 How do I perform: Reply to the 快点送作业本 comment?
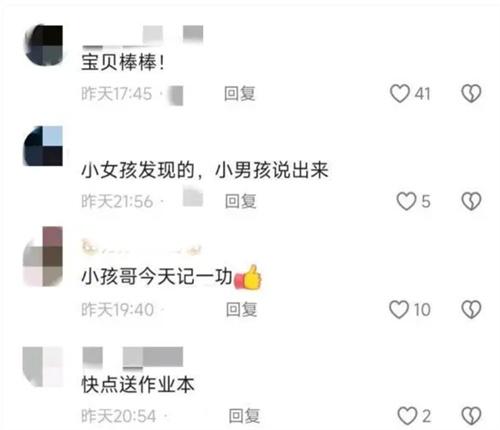244,416
